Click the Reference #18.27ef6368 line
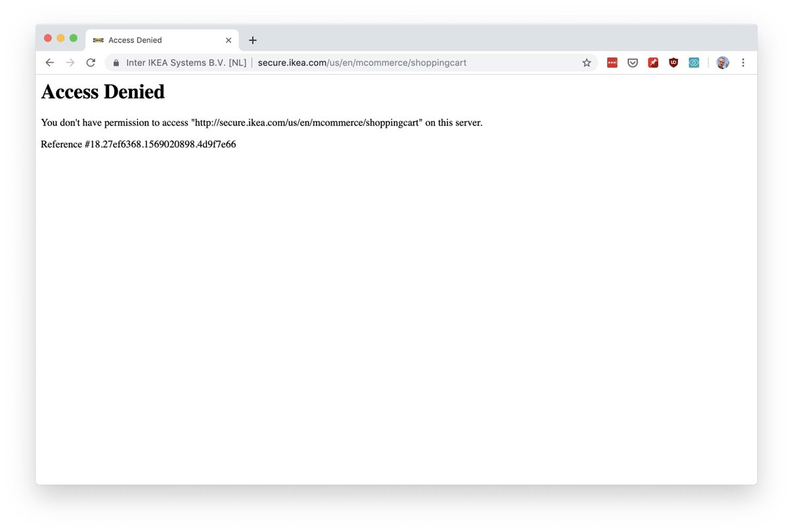 click(138, 144)
